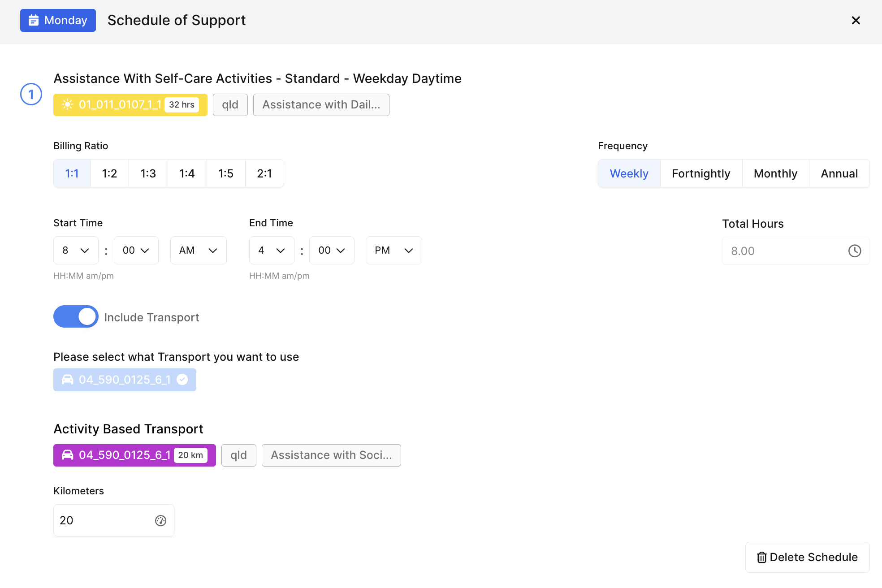Open the Start Time AM/PM dropdown
This screenshot has height=588, width=882.
click(198, 250)
